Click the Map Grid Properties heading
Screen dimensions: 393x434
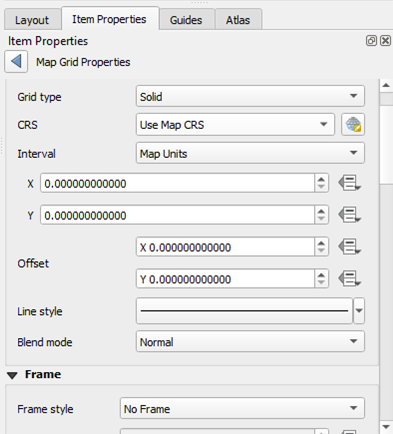coord(83,62)
